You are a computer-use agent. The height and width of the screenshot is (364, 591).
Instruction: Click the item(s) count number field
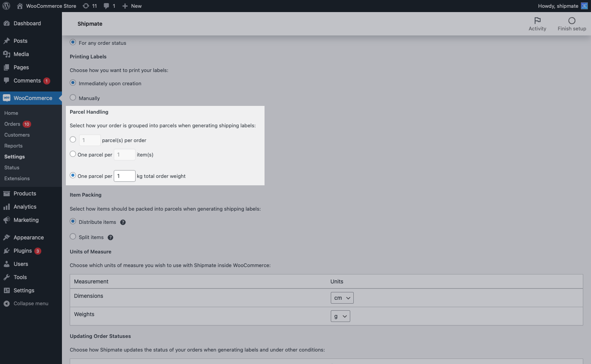point(124,155)
